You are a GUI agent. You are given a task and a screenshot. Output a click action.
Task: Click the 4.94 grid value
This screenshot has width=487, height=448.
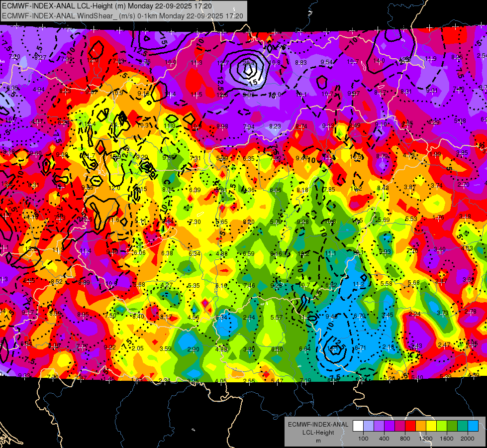(38, 90)
